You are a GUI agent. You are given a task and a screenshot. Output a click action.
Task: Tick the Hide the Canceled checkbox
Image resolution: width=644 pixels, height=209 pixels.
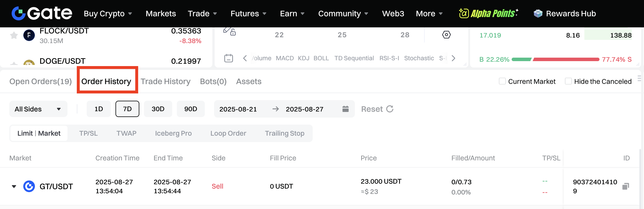point(568,81)
